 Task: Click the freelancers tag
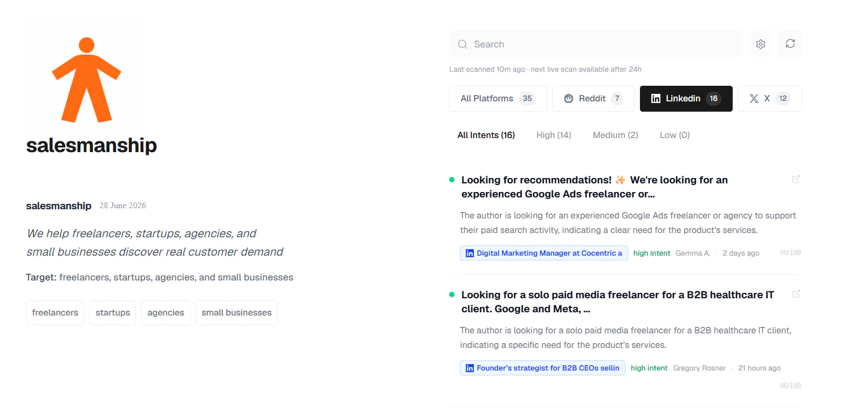click(55, 313)
